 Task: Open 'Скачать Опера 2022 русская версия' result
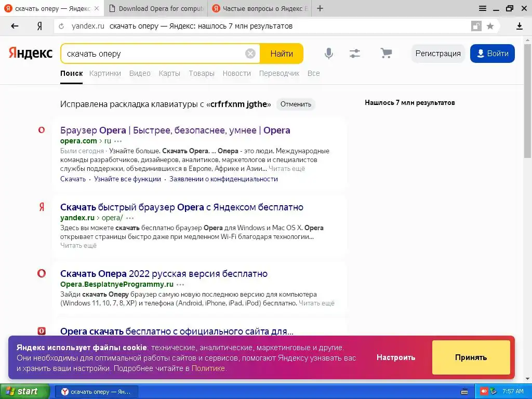coord(164,273)
